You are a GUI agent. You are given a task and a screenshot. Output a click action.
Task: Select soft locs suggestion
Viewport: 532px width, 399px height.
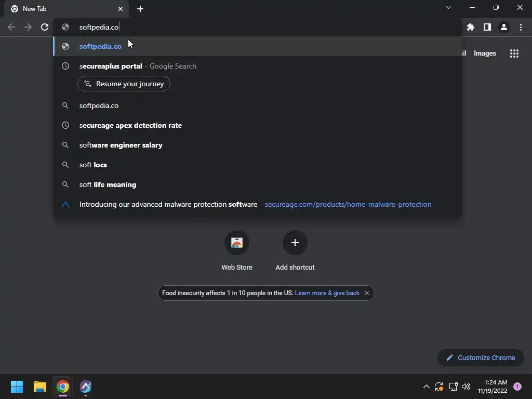pos(258,165)
